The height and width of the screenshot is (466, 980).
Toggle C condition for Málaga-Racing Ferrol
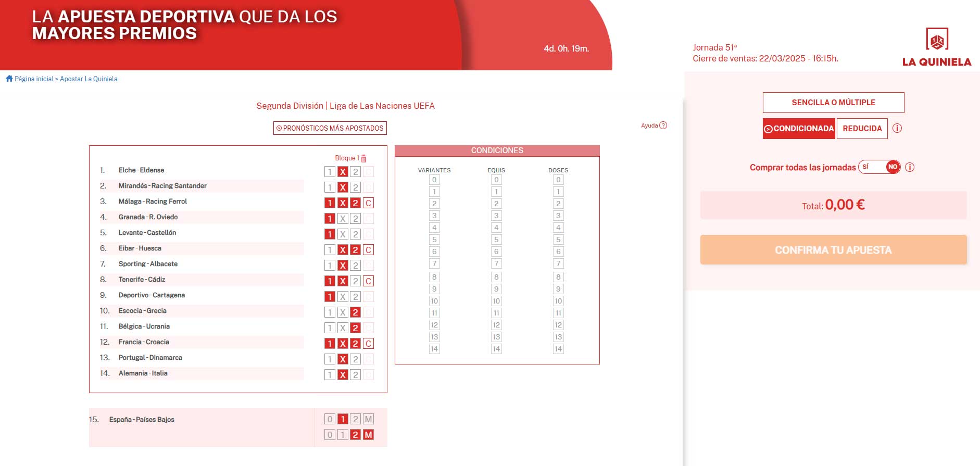368,203
